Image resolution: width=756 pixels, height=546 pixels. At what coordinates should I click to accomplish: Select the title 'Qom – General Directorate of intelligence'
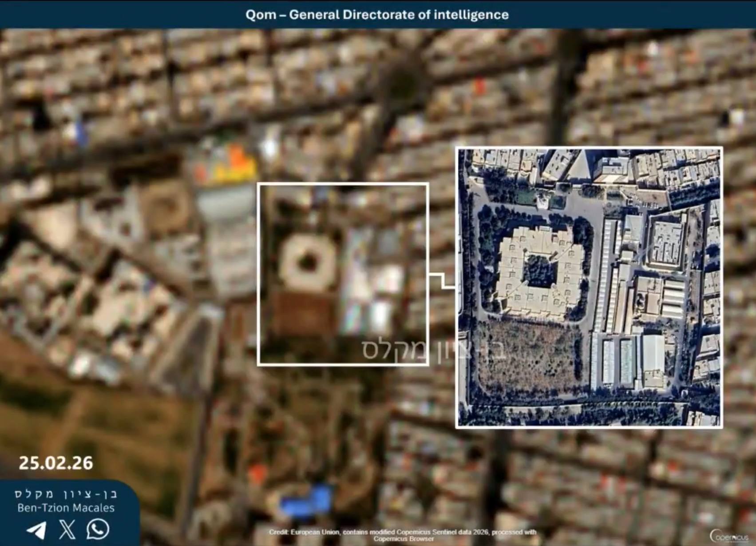click(377, 15)
